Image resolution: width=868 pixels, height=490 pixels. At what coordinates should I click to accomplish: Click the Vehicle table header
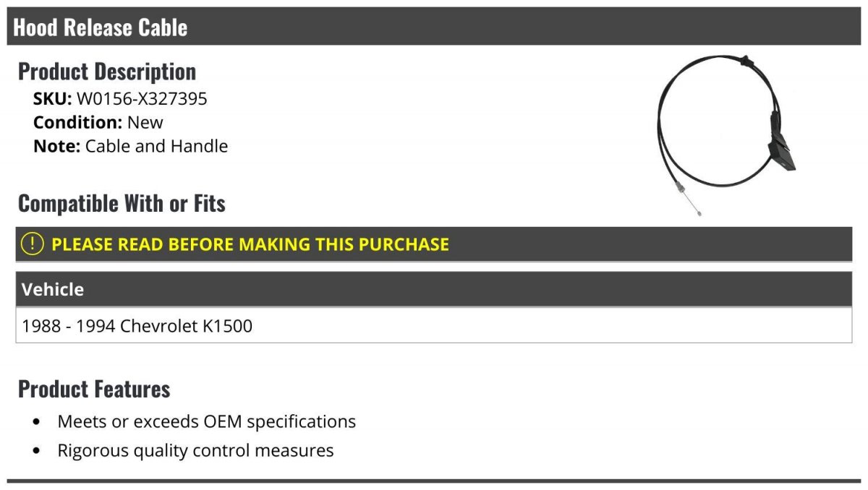click(434, 289)
